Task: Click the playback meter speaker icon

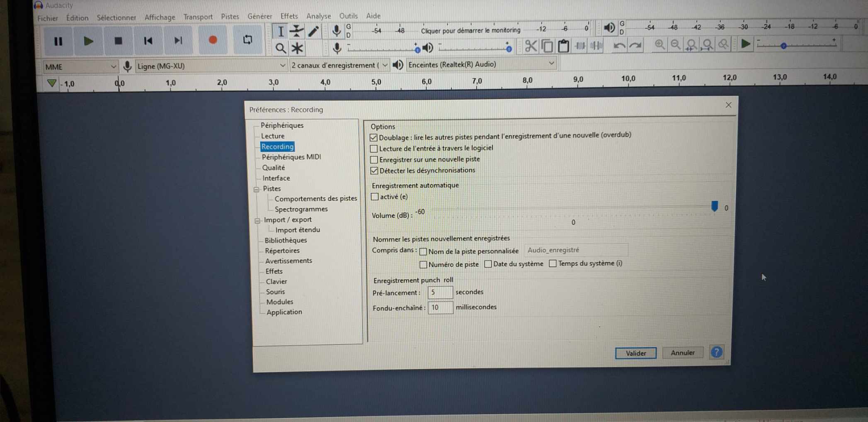Action: [x=609, y=28]
